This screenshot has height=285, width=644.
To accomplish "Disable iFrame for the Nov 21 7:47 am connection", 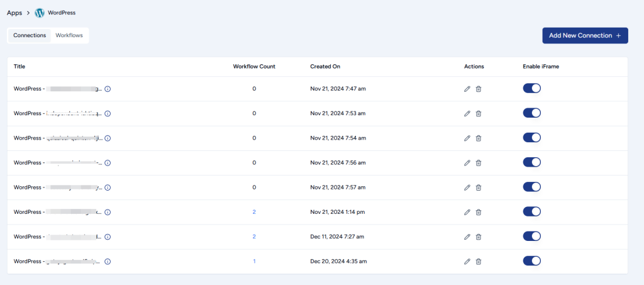I will (531, 89).
